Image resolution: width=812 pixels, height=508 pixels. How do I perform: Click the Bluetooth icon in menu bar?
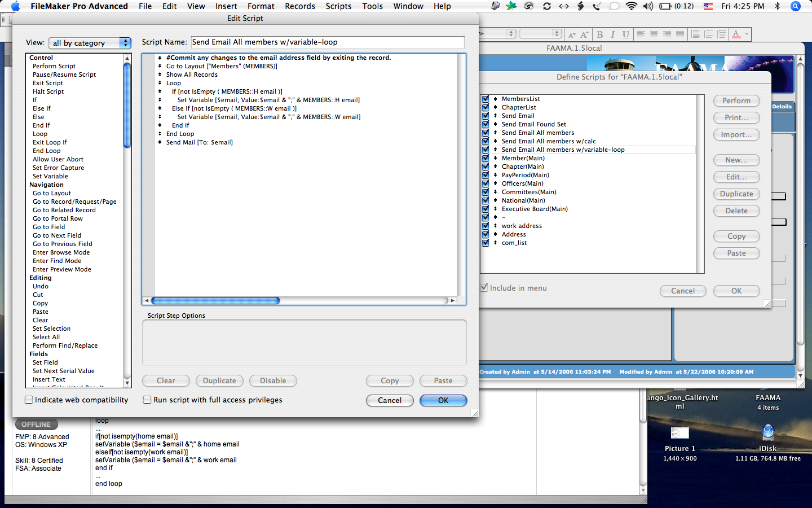click(x=777, y=6)
